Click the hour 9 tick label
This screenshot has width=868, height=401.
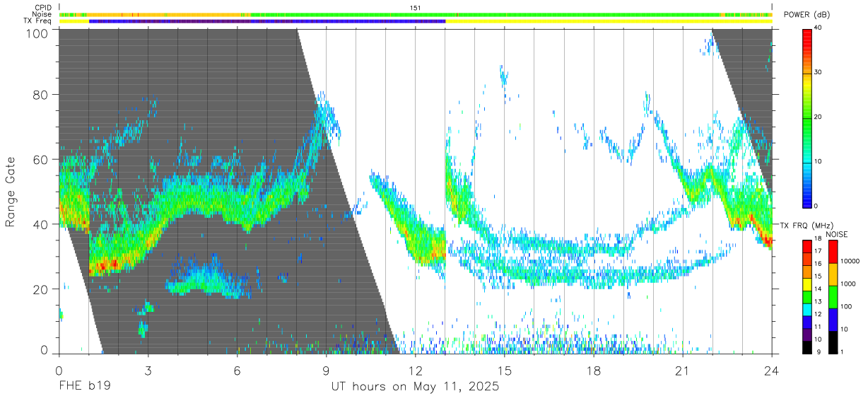coord(326,370)
